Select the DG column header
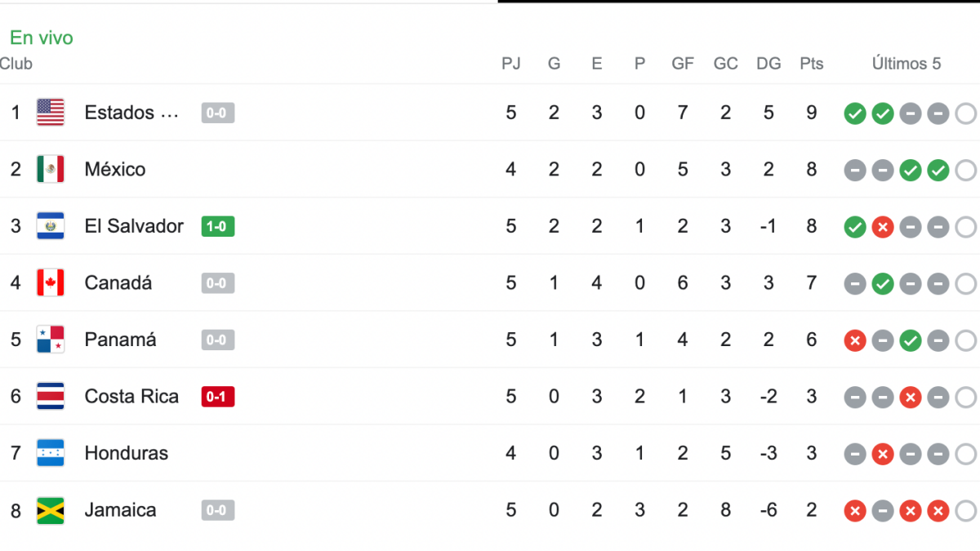This screenshot has height=551, width=980. [768, 64]
